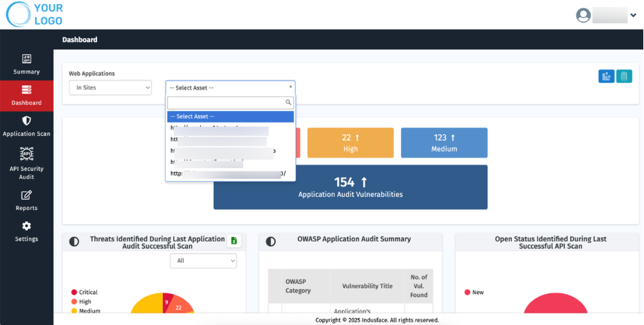Collapse the Select Asset combo box

[230, 87]
